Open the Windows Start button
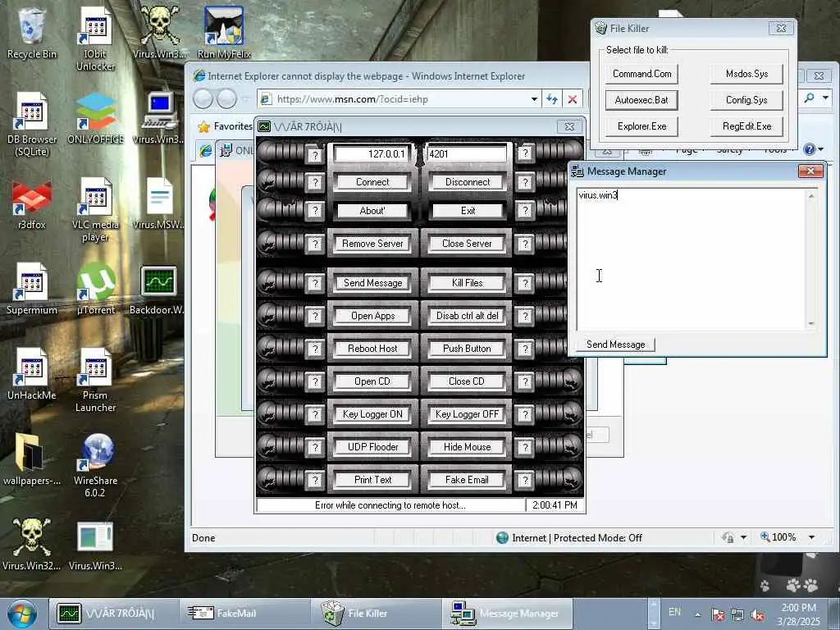The image size is (840, 630). (x=22, y=614)
